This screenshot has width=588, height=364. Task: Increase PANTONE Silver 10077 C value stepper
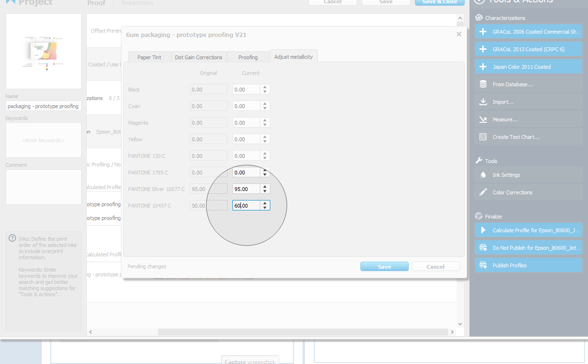(x=265, y=186)
